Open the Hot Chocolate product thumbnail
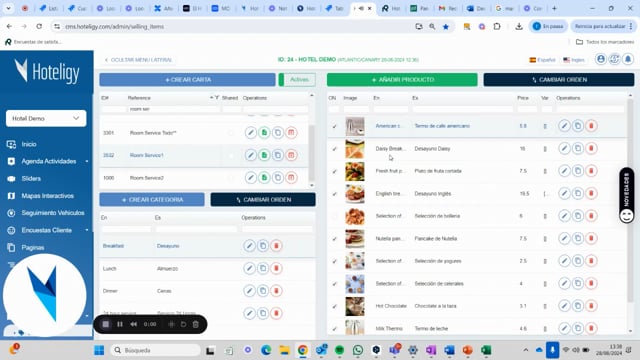 (x=355, y=306)
